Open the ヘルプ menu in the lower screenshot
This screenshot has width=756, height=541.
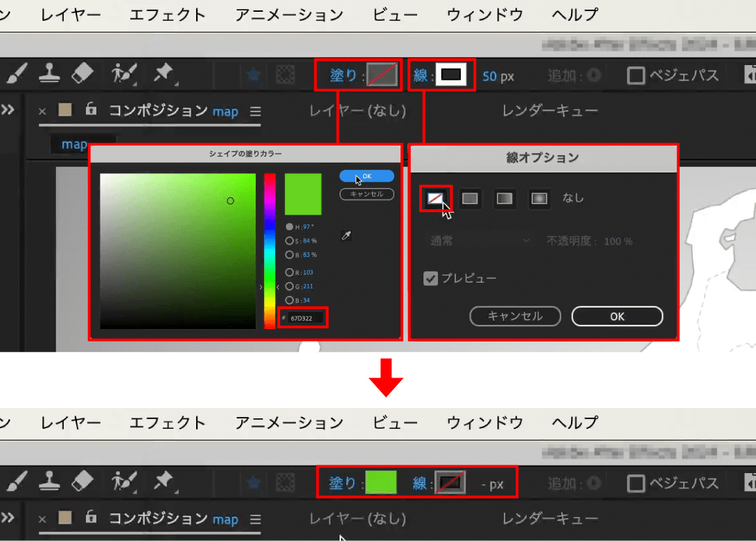click(574, 423)
